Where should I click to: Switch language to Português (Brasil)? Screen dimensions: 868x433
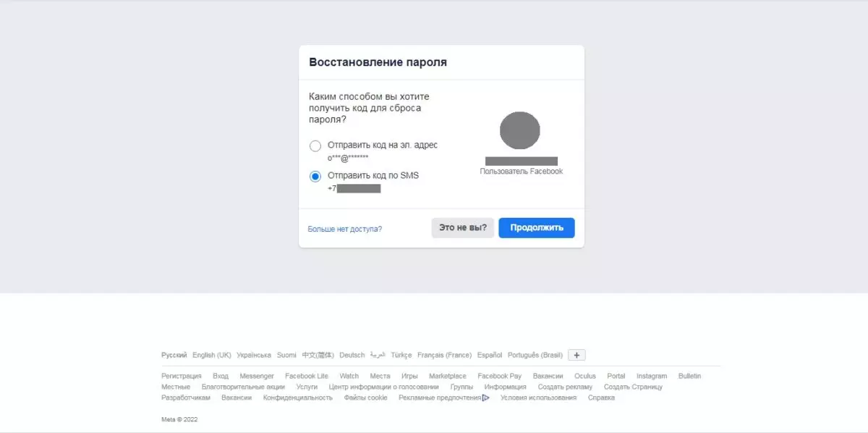coord(535,355)
